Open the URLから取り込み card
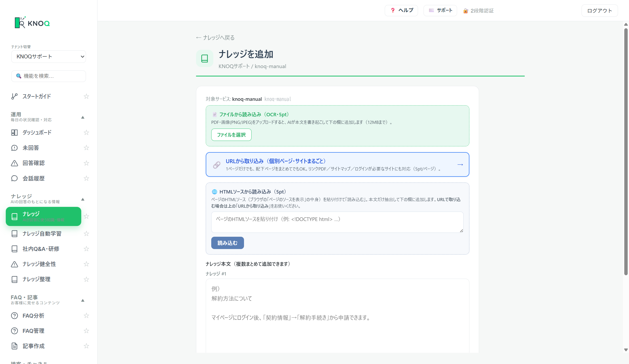 (338, 164)
